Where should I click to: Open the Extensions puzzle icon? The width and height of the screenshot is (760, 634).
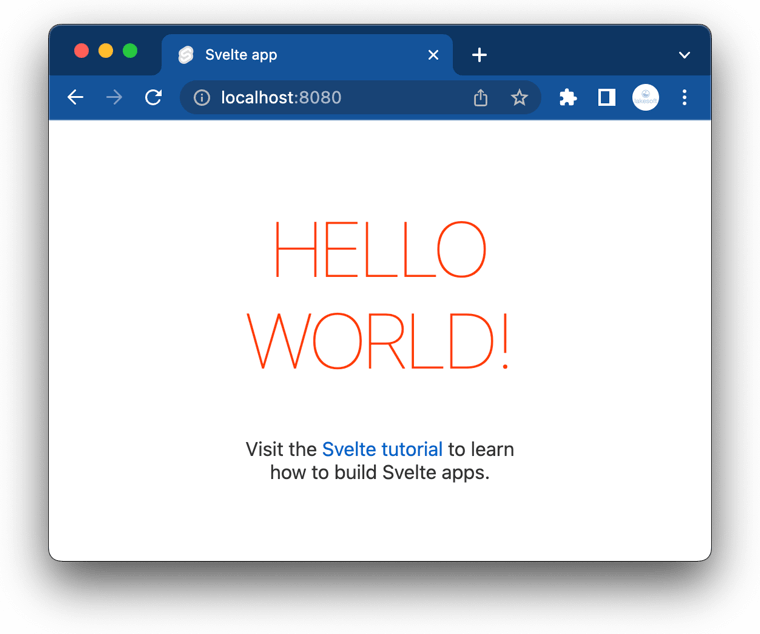pyautogui.click(x=568, y=97)
